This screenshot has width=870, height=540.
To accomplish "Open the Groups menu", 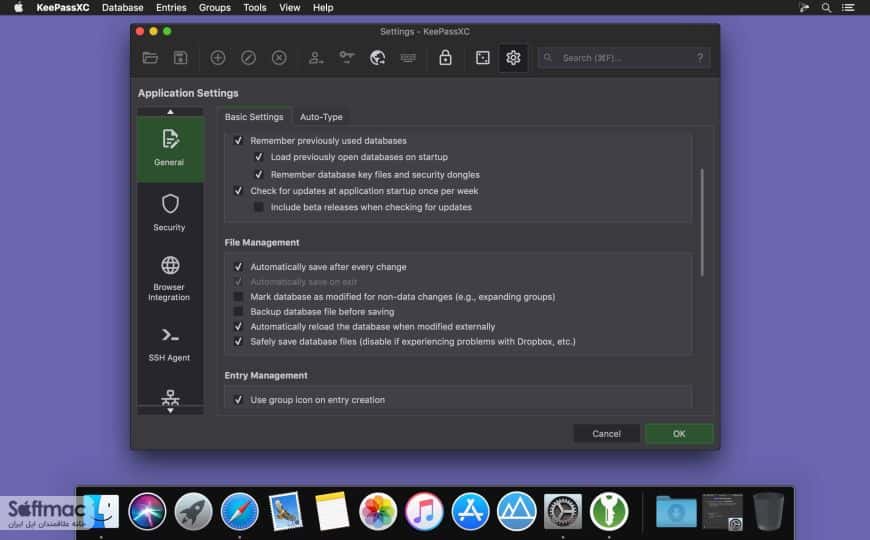I will pyautogui.click(x=215, y=8).
